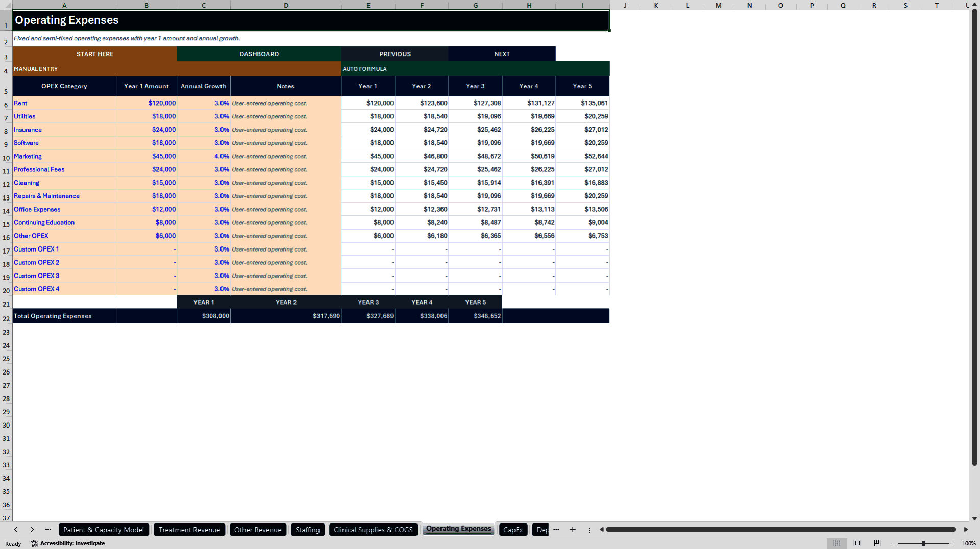Switch to CapEx sheet tab
Viewport: 980px width, 549px height.
pyautogui.click(x=513, y=530)
